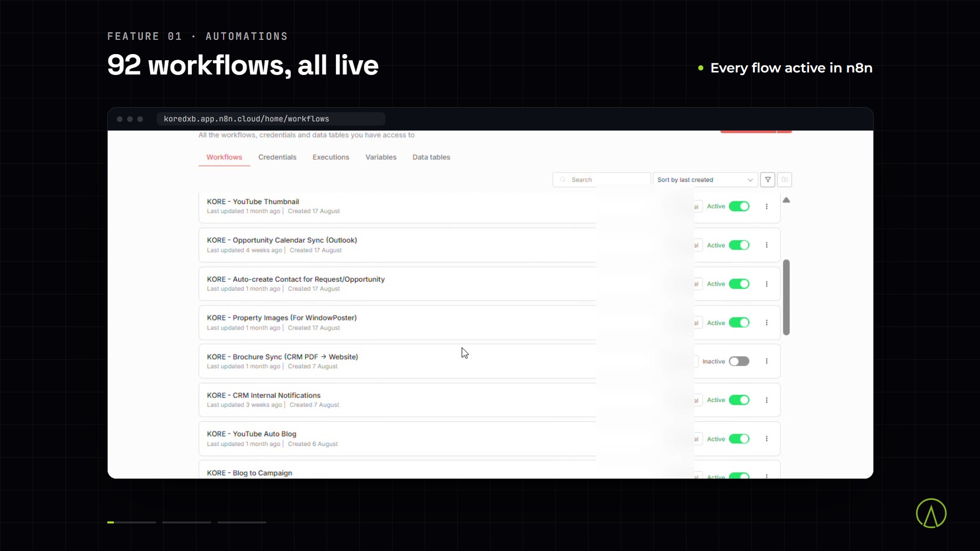
Task: Open options menu for YouTube Auto Blog
Action: tap(767, 439)
